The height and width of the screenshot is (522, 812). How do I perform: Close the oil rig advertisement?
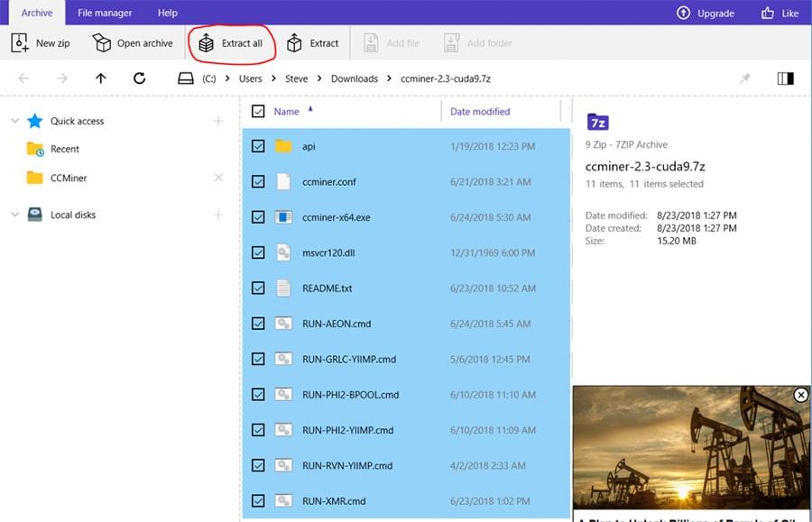800,395
